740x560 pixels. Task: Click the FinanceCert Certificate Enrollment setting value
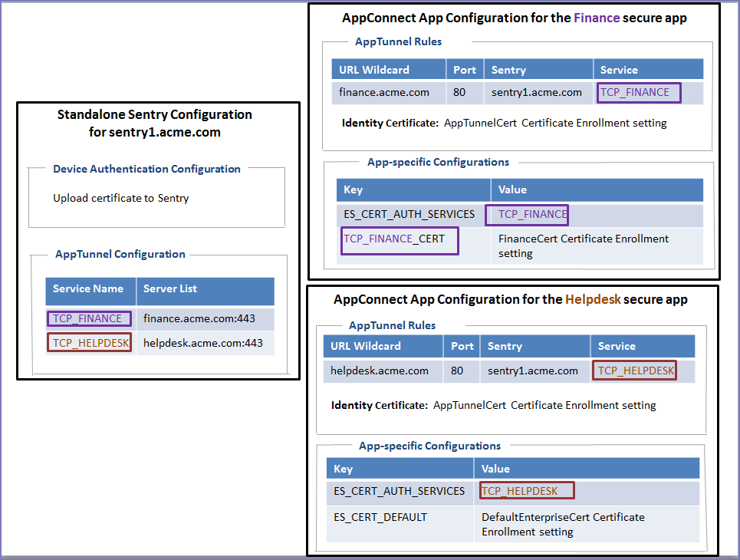[x=584, y=246]
